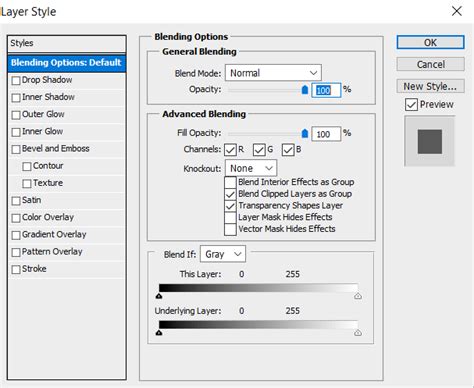474x388 pixels.
Task: Uncheck Transparency Shapes Layer
Action: (x=230, y=206)
